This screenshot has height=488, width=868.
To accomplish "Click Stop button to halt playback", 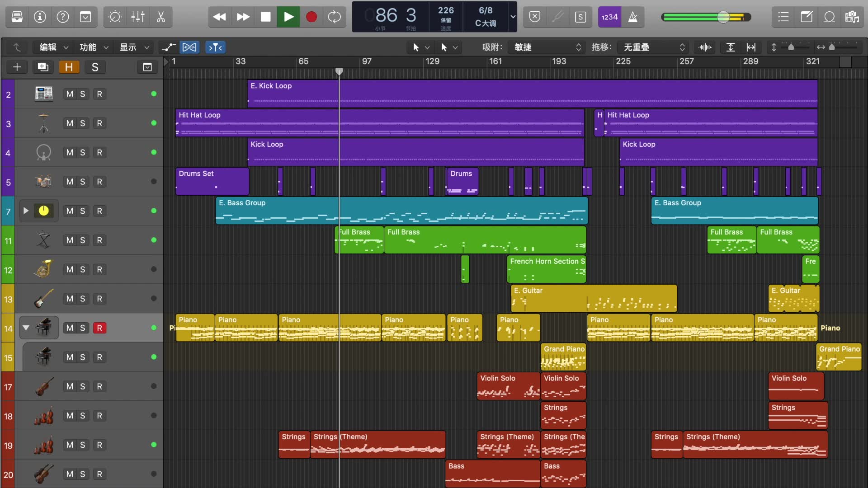I will 266,16.
